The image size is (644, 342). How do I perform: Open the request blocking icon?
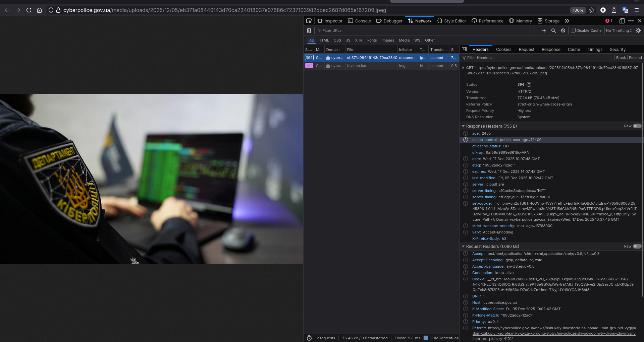(x=563, y=30)
